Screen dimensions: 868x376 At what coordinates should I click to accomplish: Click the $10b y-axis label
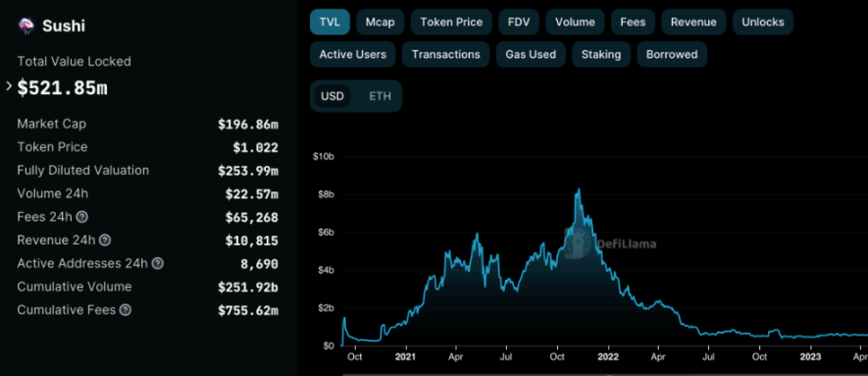(x=324, y=157)
